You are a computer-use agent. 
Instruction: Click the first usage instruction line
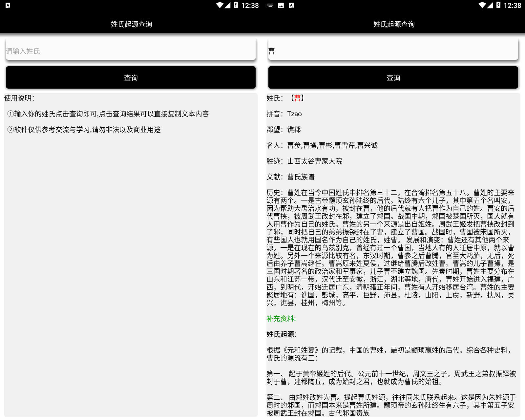click(108, 114)
